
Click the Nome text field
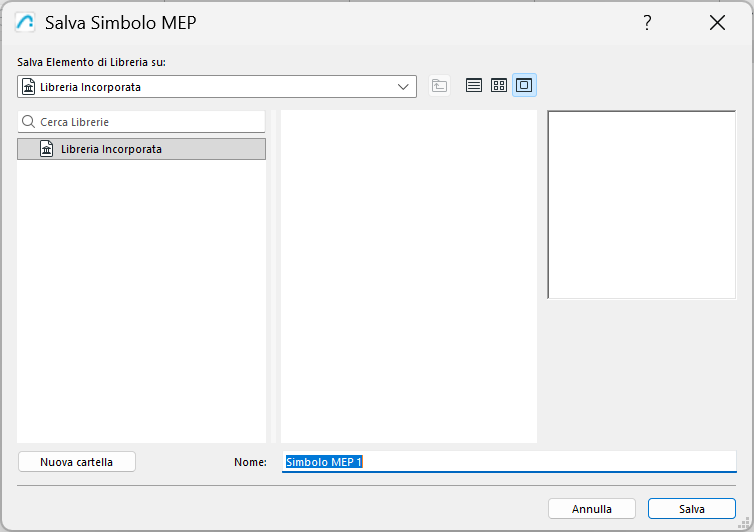pos(509,462)
